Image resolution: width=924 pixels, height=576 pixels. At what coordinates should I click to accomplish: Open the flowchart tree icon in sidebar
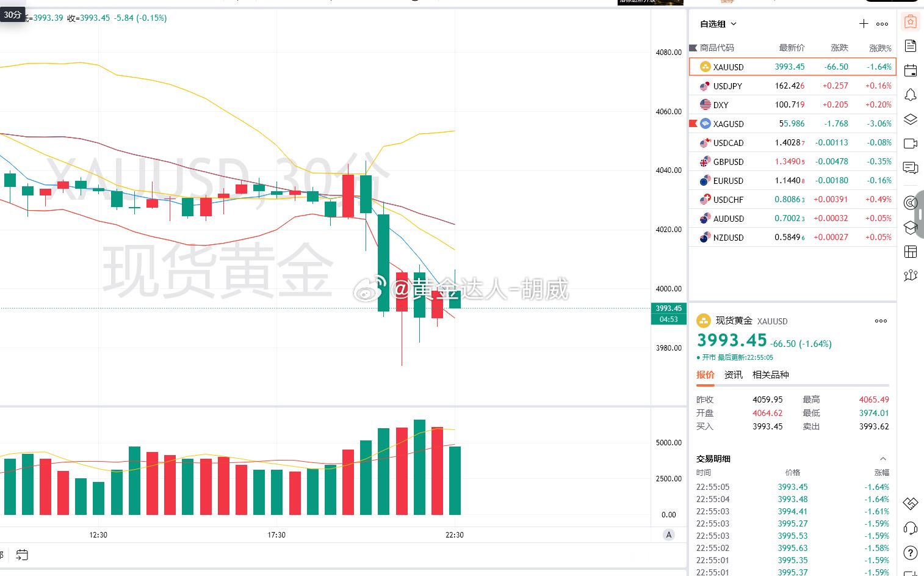coord(911,275)
